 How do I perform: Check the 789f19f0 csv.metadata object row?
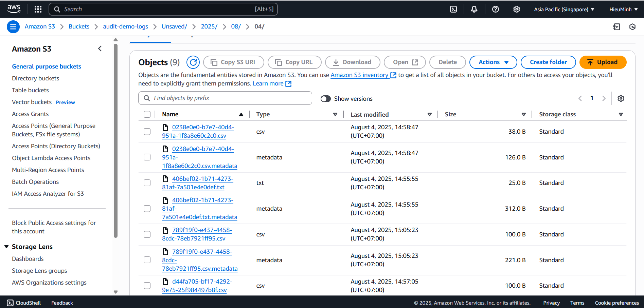(147, 260)
